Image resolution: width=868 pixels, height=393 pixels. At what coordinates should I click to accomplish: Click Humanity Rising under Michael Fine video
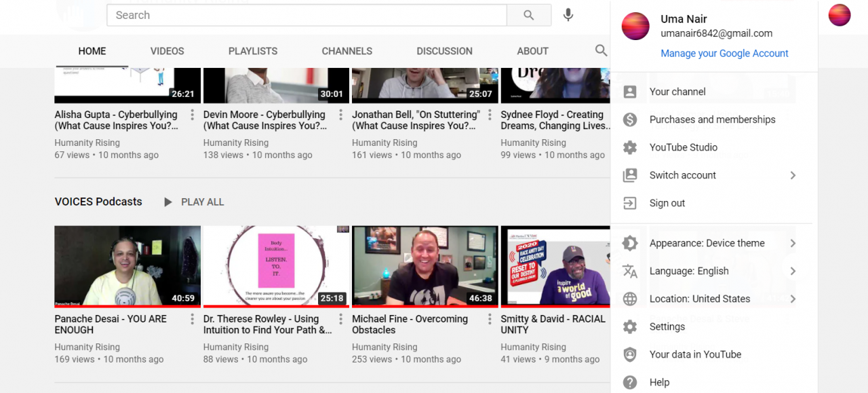click(x=384, y=347)
